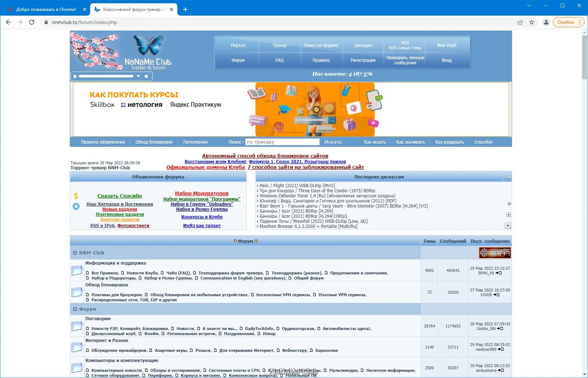
Task: Open the Закладки menu item
Action: (363, 45)
